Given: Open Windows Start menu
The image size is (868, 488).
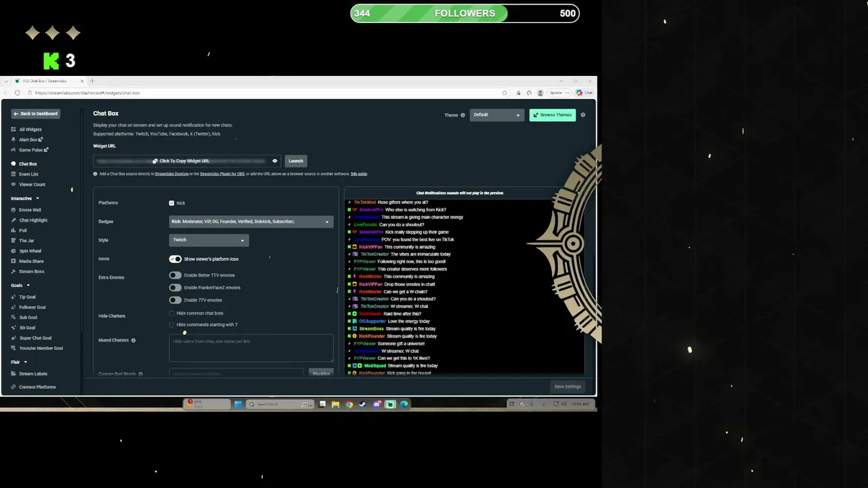Looking at the screenshot, I should (238, 405).
